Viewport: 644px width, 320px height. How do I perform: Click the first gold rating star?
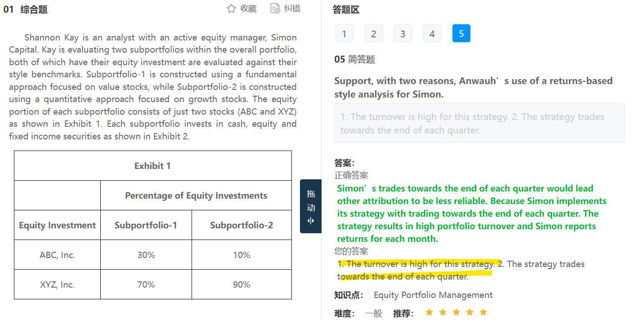(x=429, y=312)
